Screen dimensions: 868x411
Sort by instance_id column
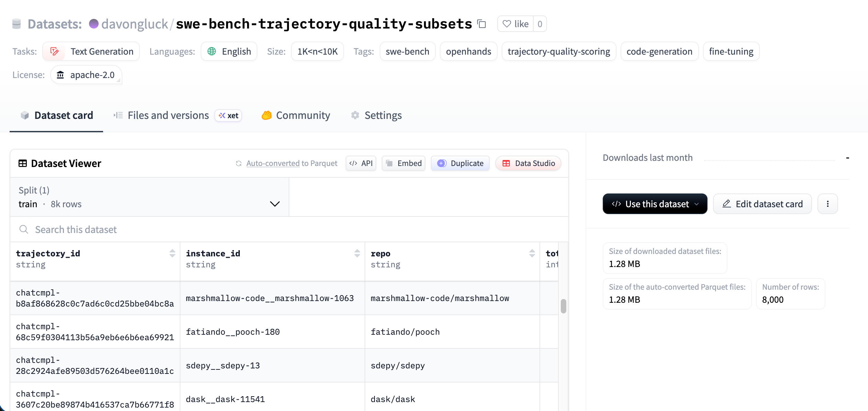click(x=357, y=254)
